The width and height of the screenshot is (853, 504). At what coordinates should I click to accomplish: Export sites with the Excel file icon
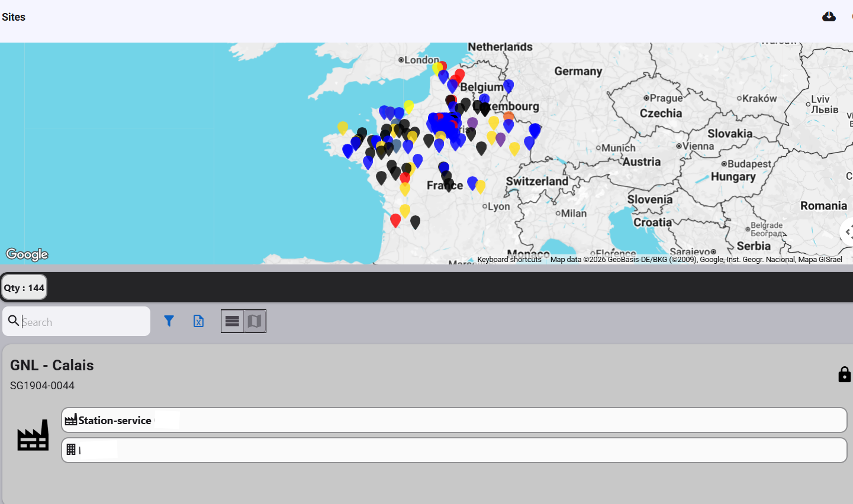199,321
